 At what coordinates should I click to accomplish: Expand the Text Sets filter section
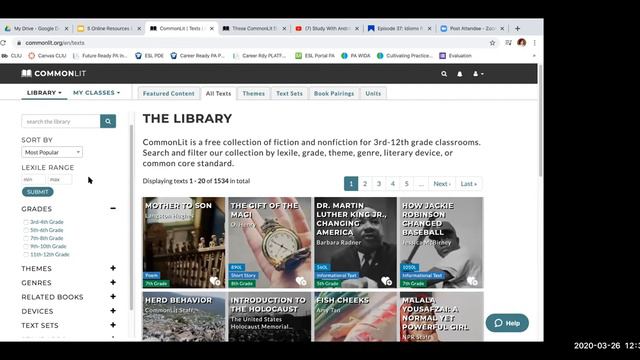click(113, 325)
